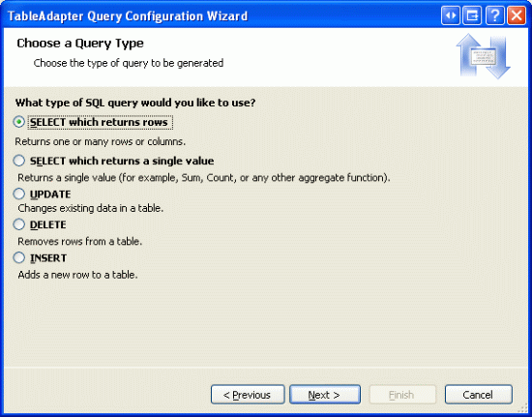Select the UPDATE query type radio
Viewport: 532px width, 417px height.
(x=19, y=194)
